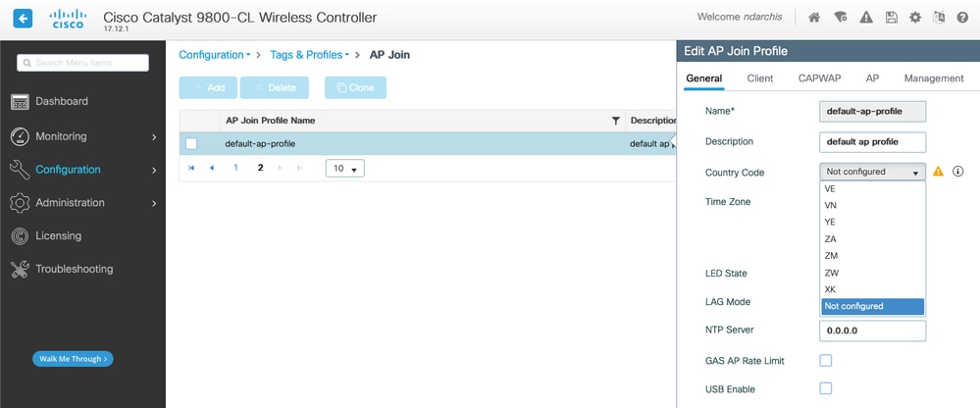980x408 pixels.
Task: Open the help question mark icon
Action: point(962,18)
